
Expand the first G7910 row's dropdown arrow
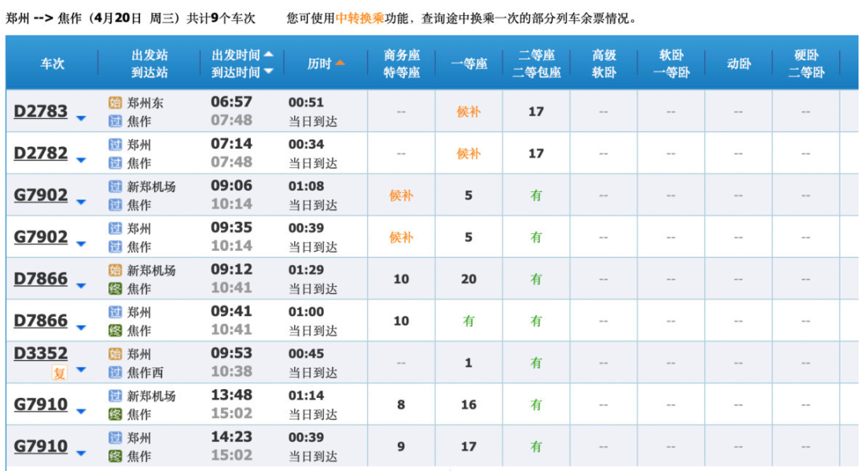pos(80,412)
